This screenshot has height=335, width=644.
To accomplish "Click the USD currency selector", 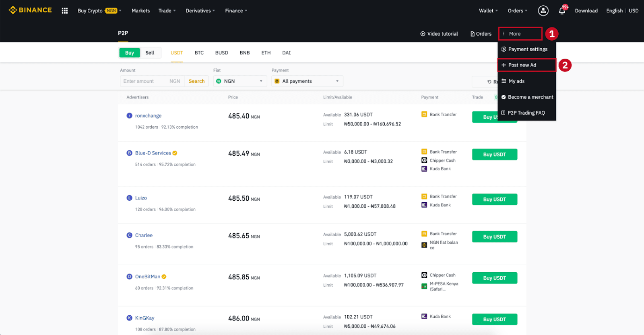I will [634, 10].
